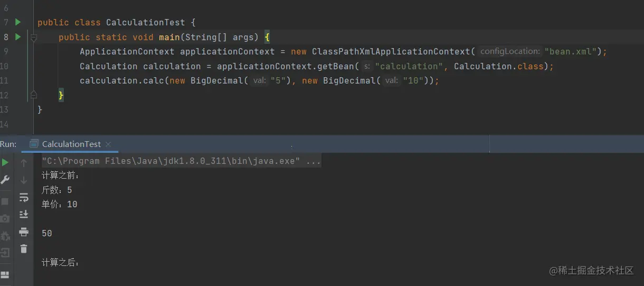Click the console result '50'

pos(47,233)
